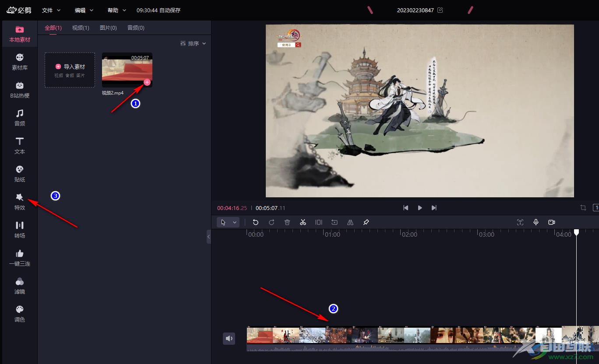Viewport: 599px width, 364px height.
Task: Mute the video track with speaker icon
Action: point(229,339)
